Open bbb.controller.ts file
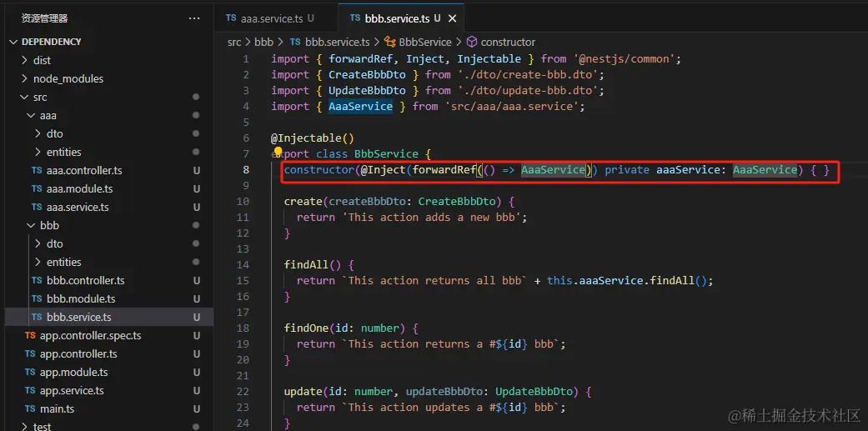 (x=86, y=280)
